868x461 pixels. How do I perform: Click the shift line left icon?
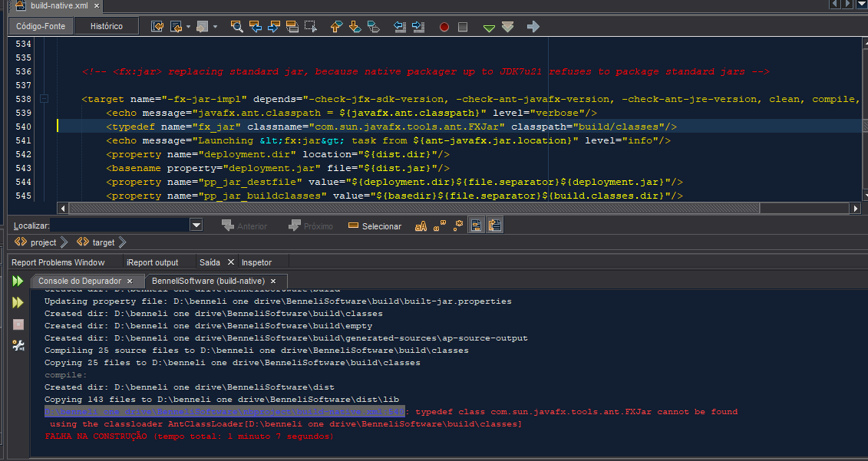400,27
